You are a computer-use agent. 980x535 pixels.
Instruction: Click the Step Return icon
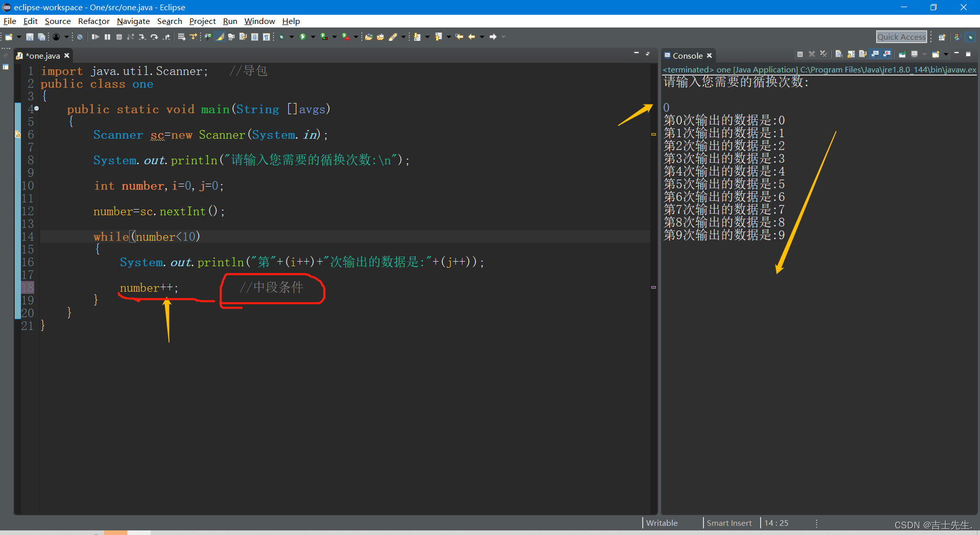coord(167,37)
